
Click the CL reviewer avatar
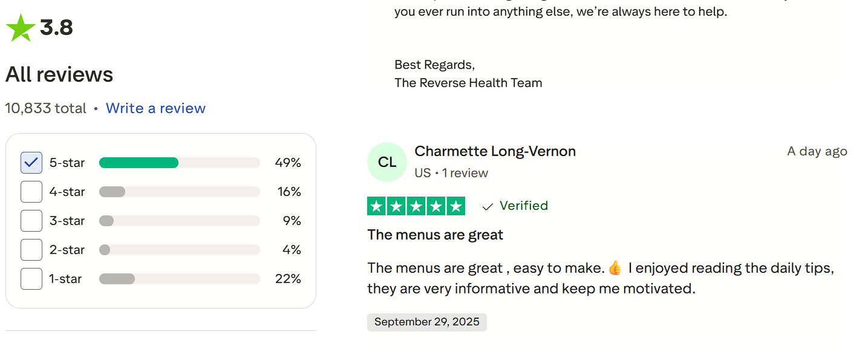tap(387, 162)
